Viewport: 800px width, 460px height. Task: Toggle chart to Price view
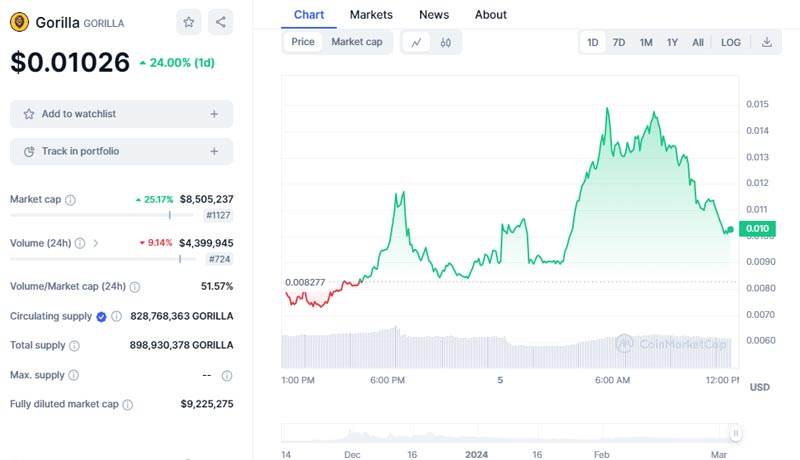pos(303,42)
